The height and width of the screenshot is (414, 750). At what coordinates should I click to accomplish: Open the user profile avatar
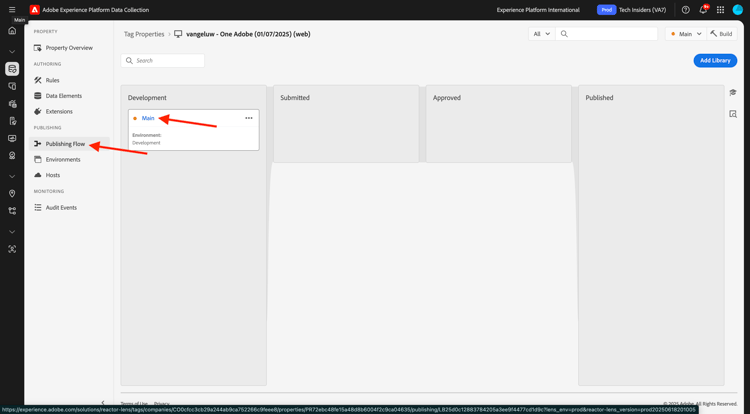(x=738, y=10)
